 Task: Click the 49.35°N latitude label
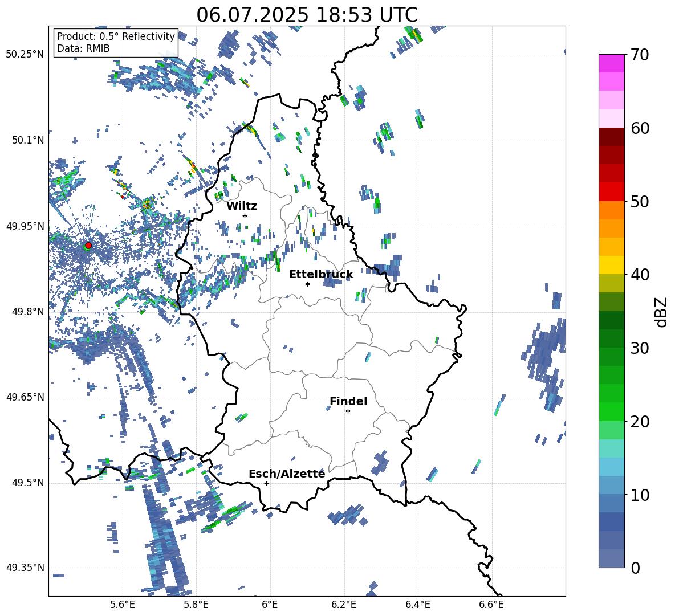(x=25, y=568)
